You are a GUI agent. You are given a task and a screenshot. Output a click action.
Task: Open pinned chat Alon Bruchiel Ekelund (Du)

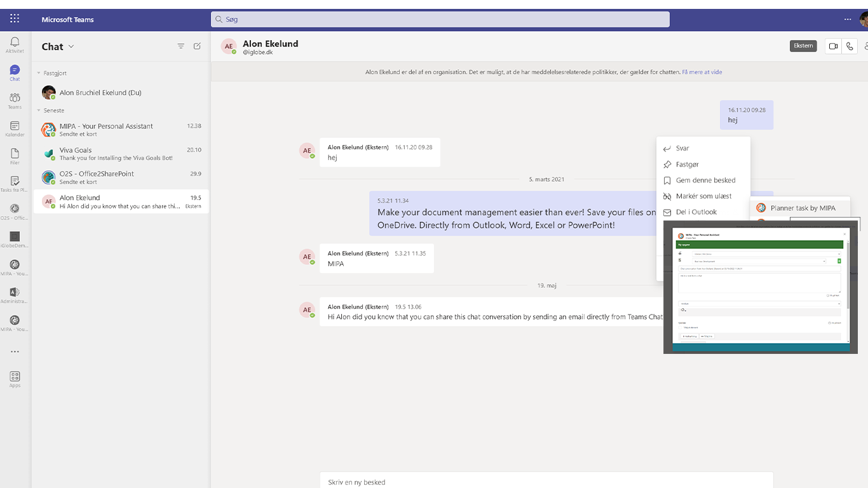coord(121,93)
